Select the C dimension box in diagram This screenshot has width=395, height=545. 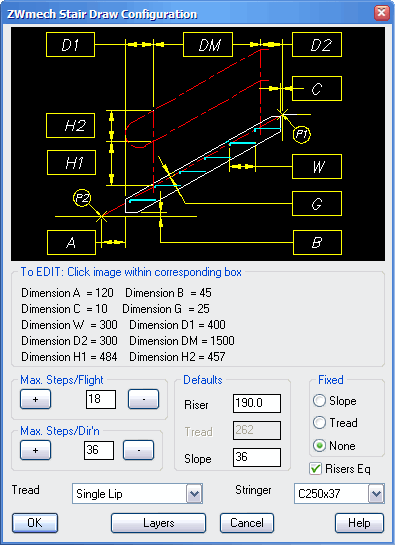pos(317,89)
